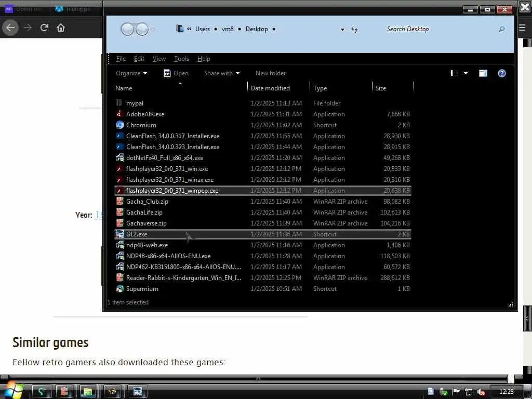Open the view options dropdown arrow

(465, 73)
